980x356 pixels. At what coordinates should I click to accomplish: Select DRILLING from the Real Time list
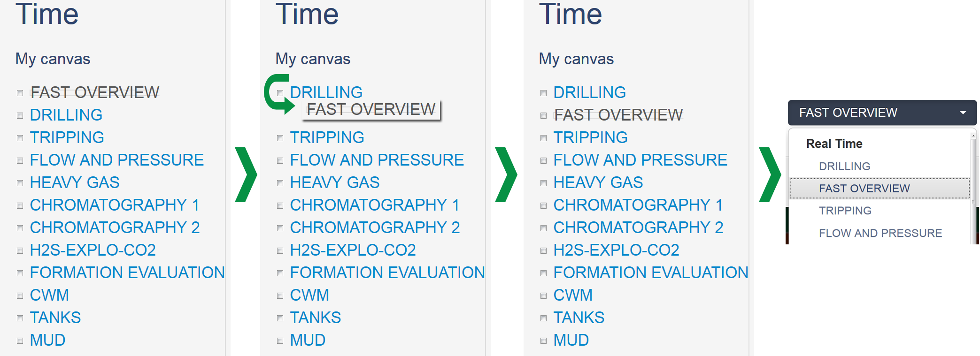845,166
